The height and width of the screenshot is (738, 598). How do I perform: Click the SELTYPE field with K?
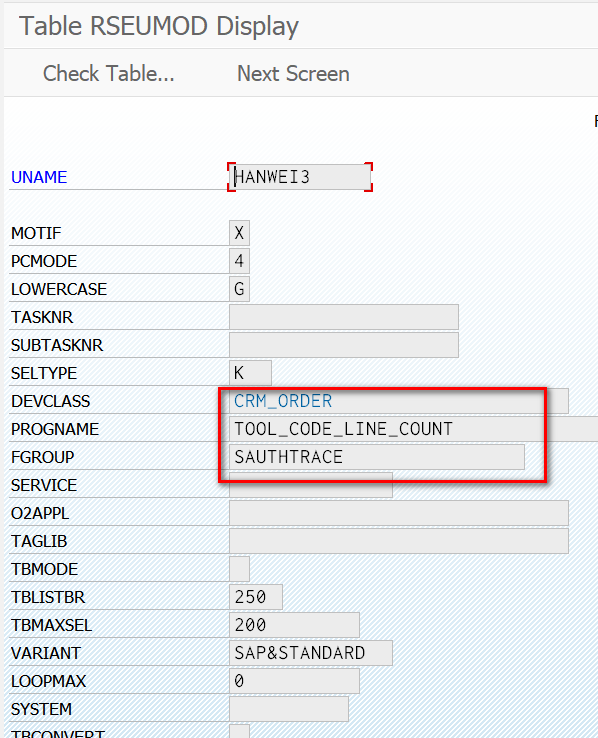250,373
